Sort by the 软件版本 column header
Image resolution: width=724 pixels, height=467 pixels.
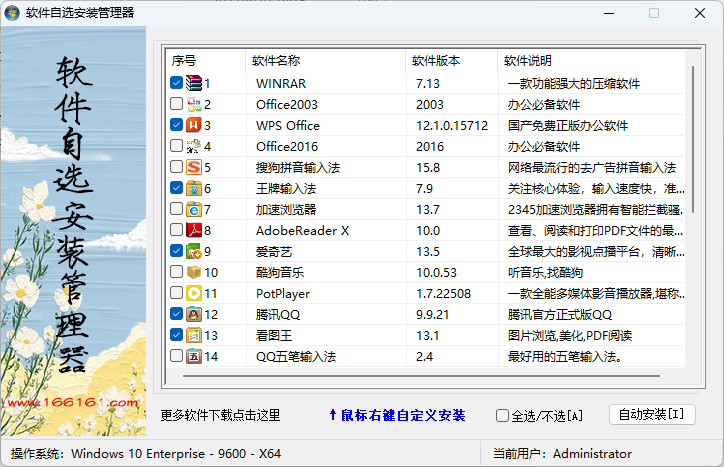(452, 61)
